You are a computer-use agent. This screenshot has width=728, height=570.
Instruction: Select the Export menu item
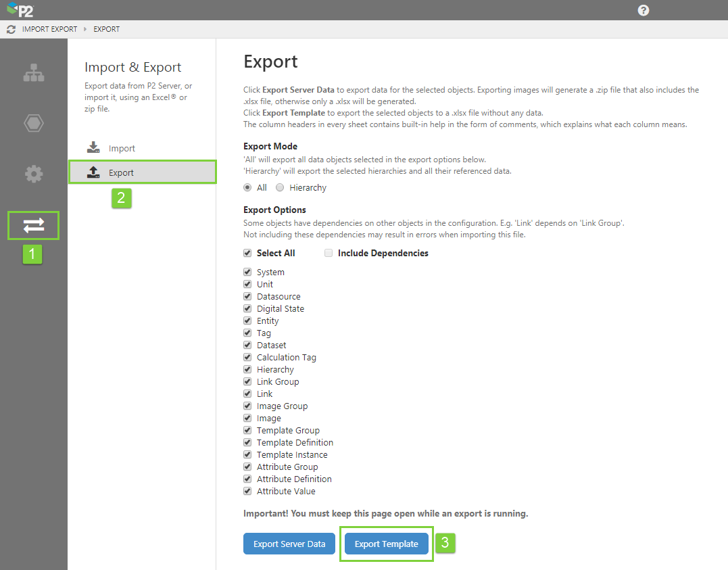click(122, 172)
